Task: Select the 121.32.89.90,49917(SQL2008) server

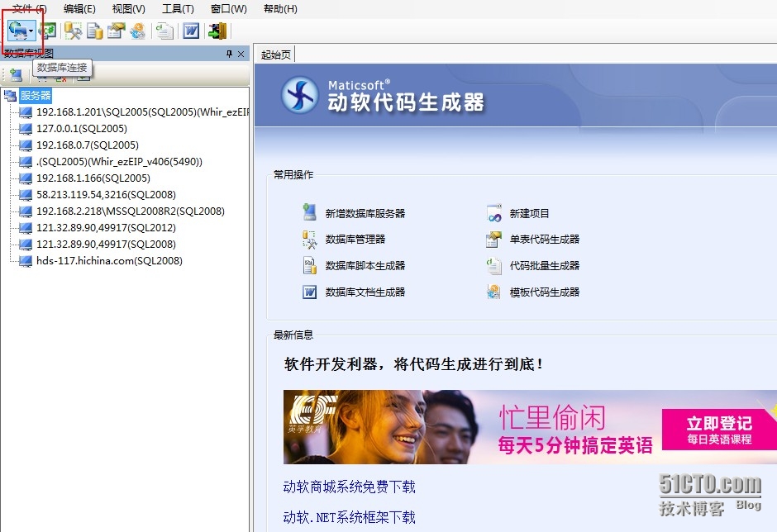Action: pos(106,245)
